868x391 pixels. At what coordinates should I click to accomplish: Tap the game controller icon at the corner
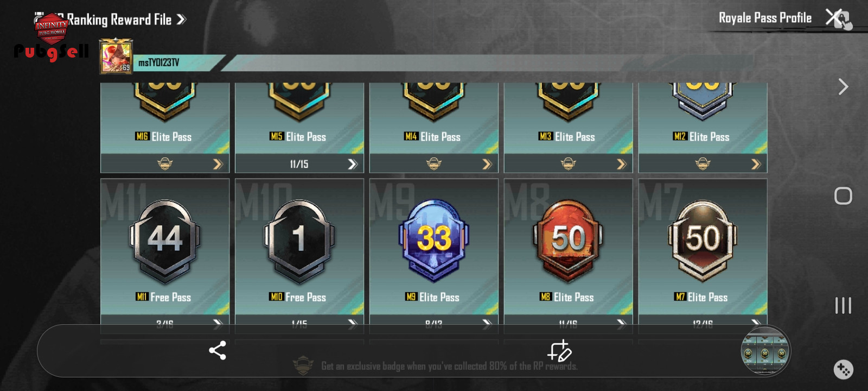tap(843, 370)
